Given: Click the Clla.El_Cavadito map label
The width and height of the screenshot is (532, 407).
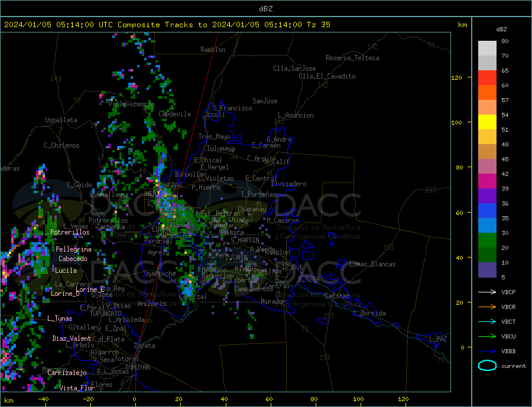Looking at the screenshot, I should [x=327, y=76].
